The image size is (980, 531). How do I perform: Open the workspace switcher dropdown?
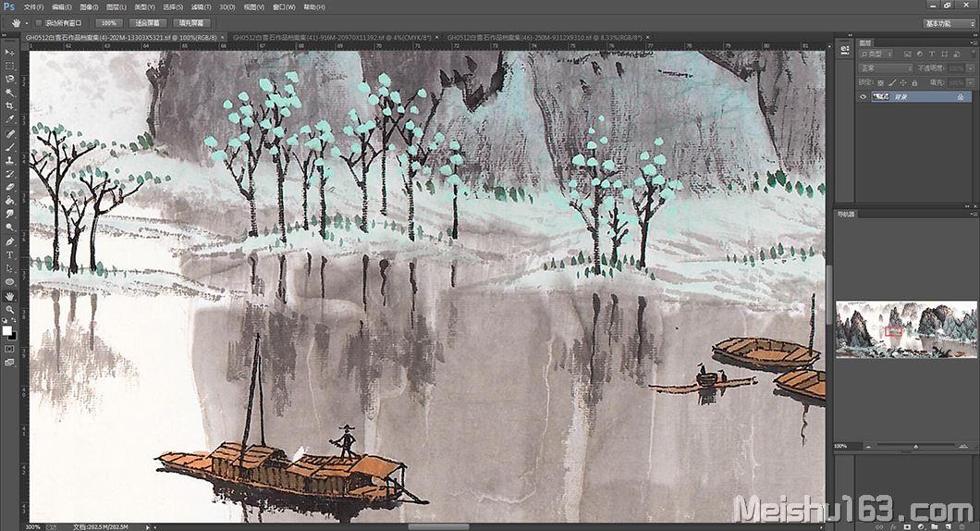[949, 23]
